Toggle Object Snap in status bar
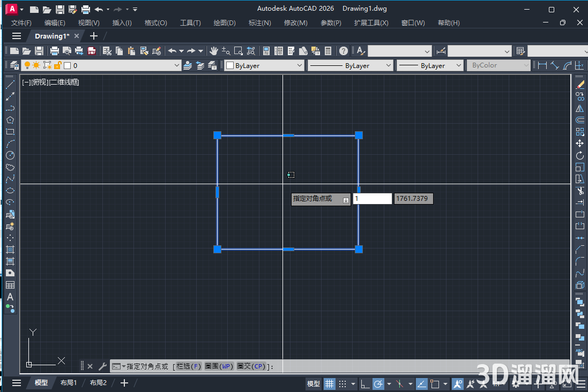The image size is (588, 392). 435,384
